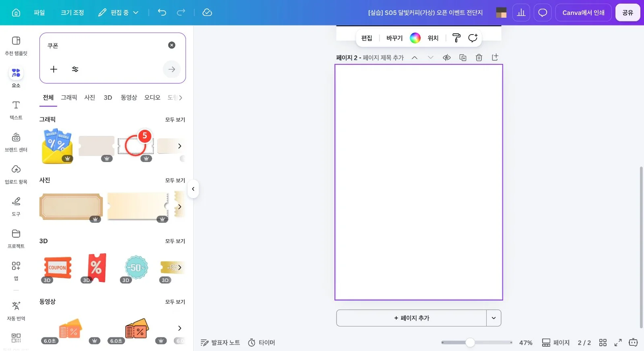Open the 추천 템플릿 sidebar panel
The height and width of the screenshot is (351, 644).
click(x=16, y=45)
